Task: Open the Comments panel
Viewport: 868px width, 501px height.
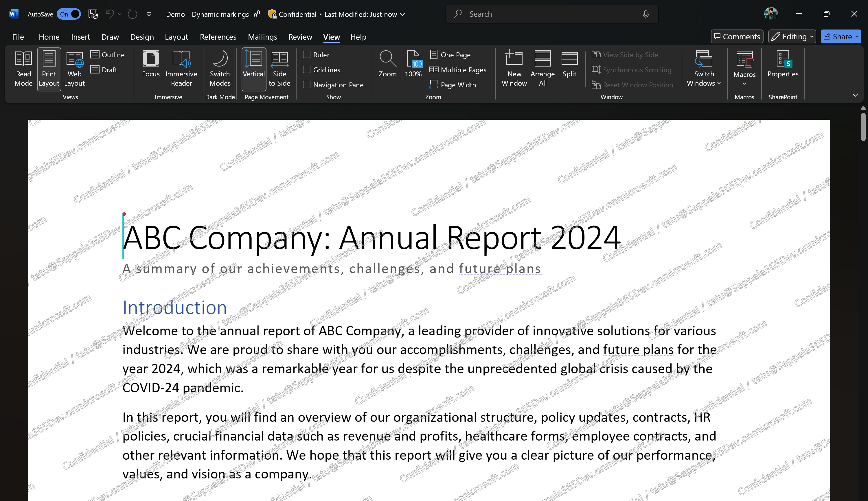Action: pos(737,36)
